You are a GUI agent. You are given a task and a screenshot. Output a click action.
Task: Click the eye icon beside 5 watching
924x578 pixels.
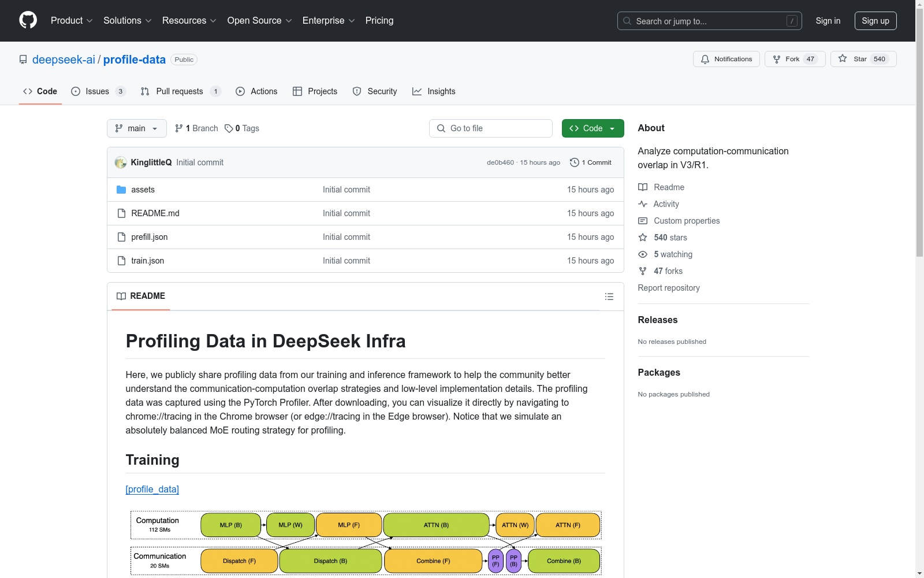point(643,254)
